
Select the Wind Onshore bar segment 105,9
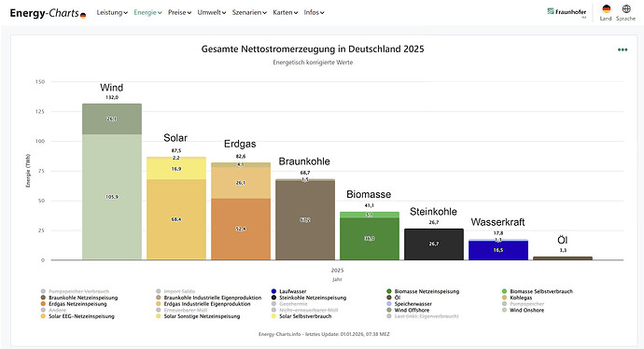(112, 197)
